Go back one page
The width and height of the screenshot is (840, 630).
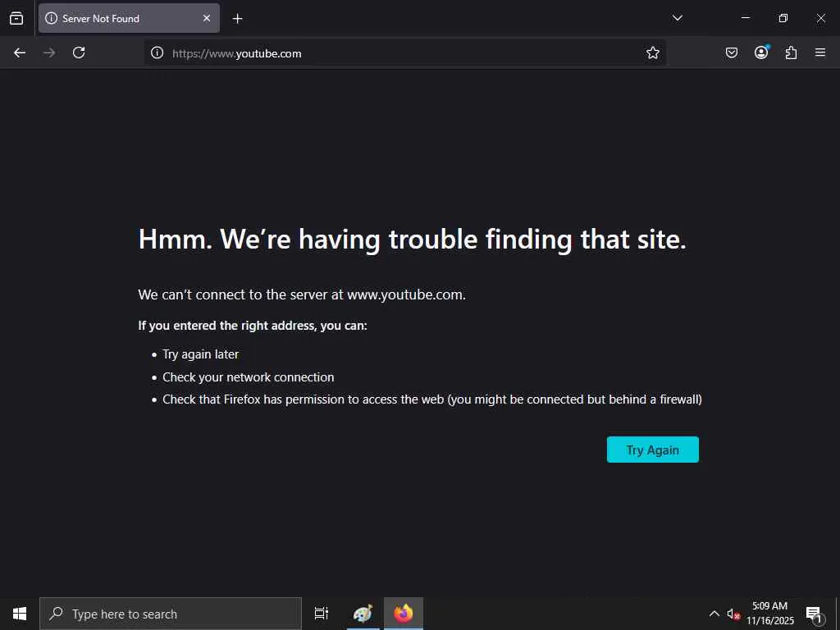[20, 52]
